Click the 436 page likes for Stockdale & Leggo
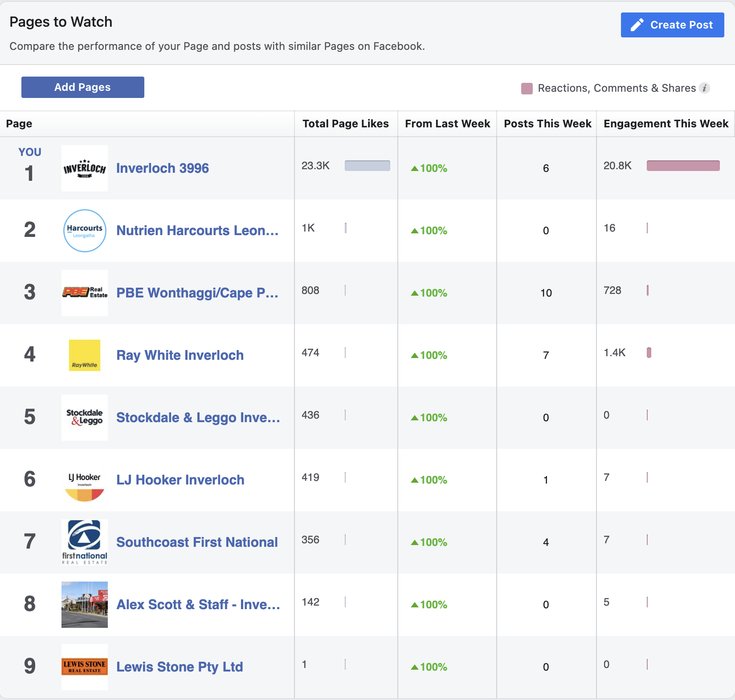Viewport: 735px width, 700px height. [x=310, y=415]
